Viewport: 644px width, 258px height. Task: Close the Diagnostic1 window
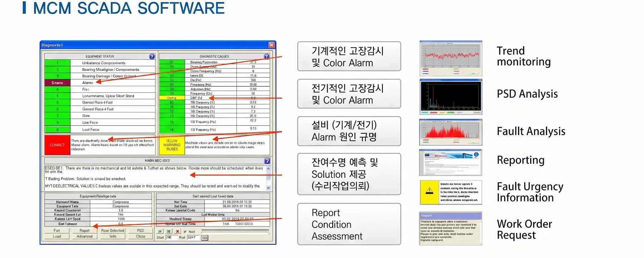272,45
